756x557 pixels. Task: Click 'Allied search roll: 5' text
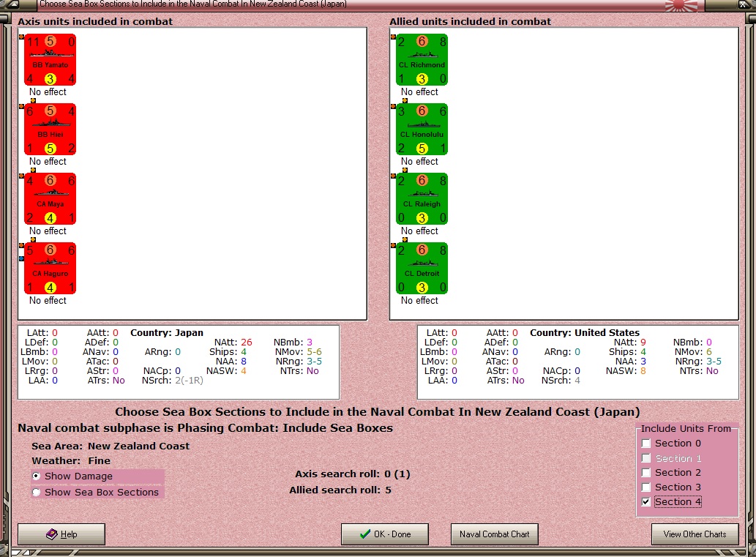coord(340,490)
